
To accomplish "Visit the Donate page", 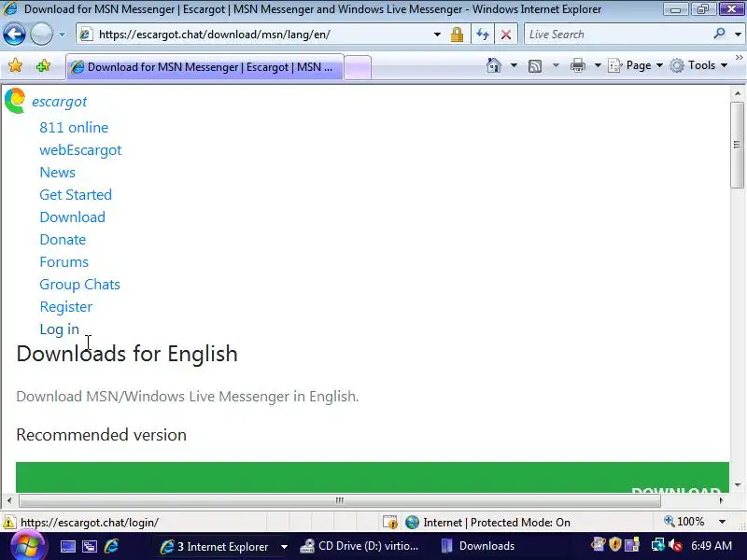I will coord(63,240).
